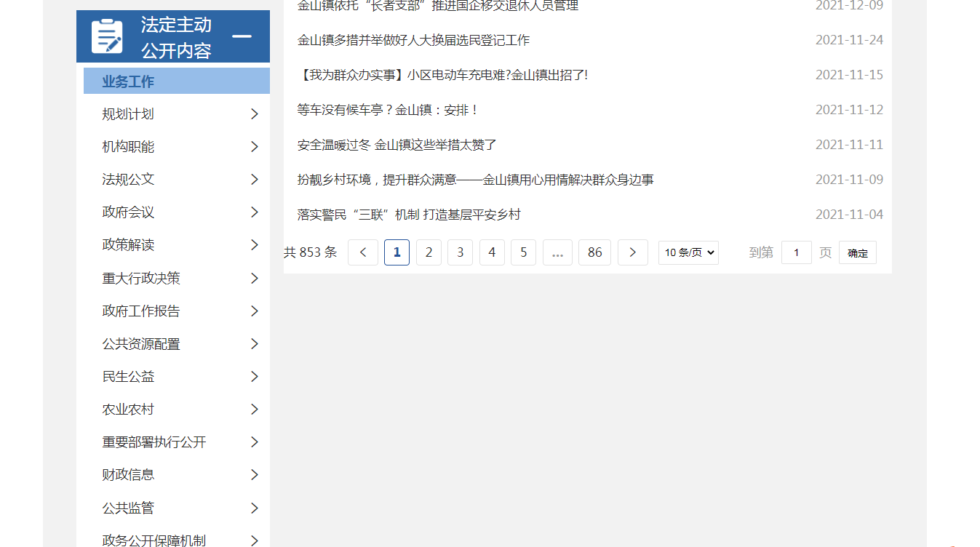Viewport: 980px width, 547px height.
Task: Click the clipboard icon in sidebar header
Action: coord(107,36)
